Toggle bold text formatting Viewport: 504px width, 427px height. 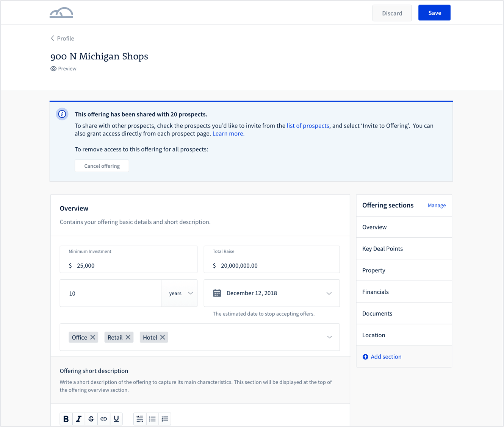66,419
